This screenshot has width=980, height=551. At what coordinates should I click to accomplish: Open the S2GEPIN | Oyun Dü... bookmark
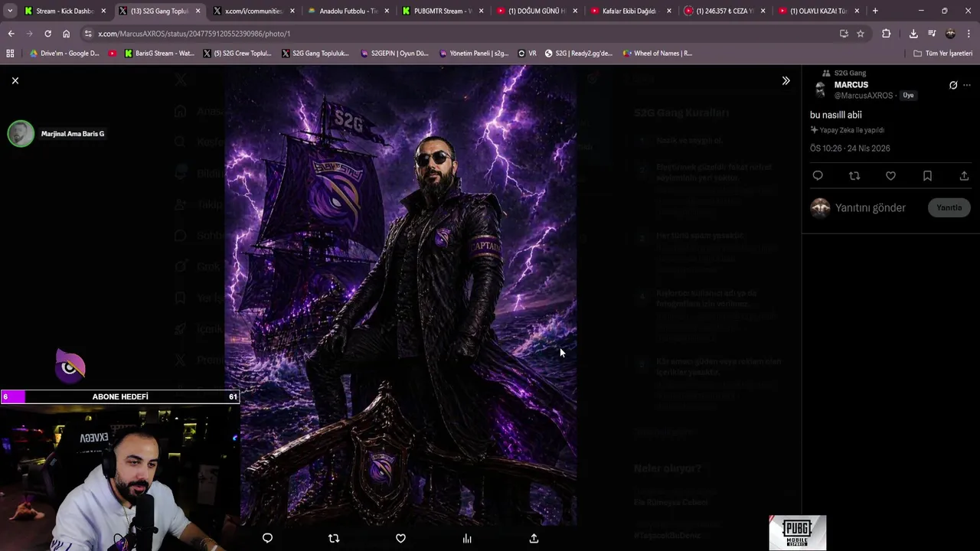coord(394,54)
